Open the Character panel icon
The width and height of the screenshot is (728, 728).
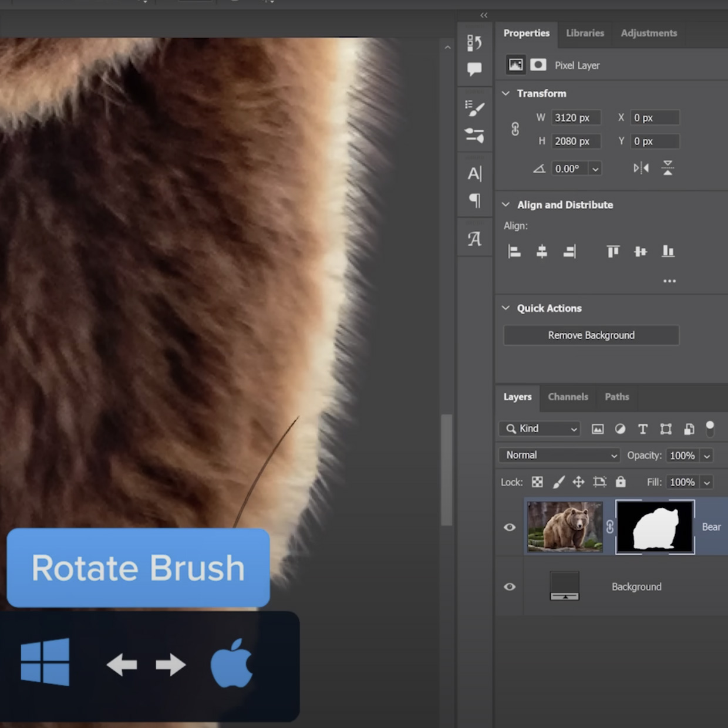(474, 173)
